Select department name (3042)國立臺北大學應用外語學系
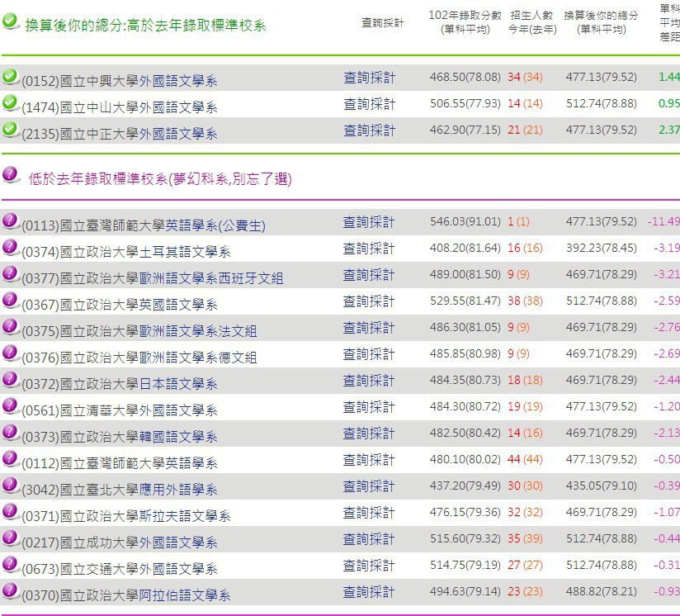The width and height of the screenshot is (680, 616). [120, 490]
